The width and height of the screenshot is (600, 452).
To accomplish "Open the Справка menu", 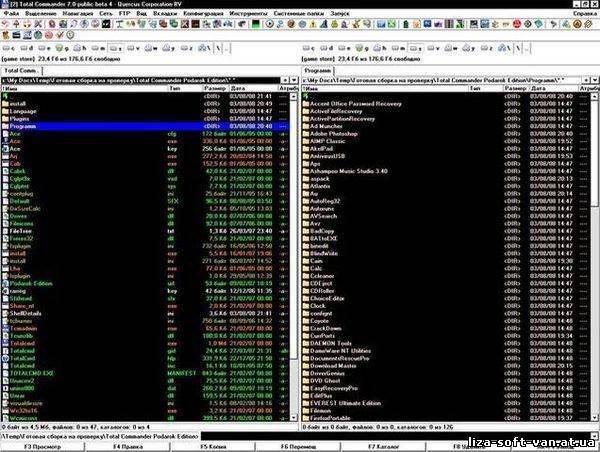I will [x=585, y=13].
